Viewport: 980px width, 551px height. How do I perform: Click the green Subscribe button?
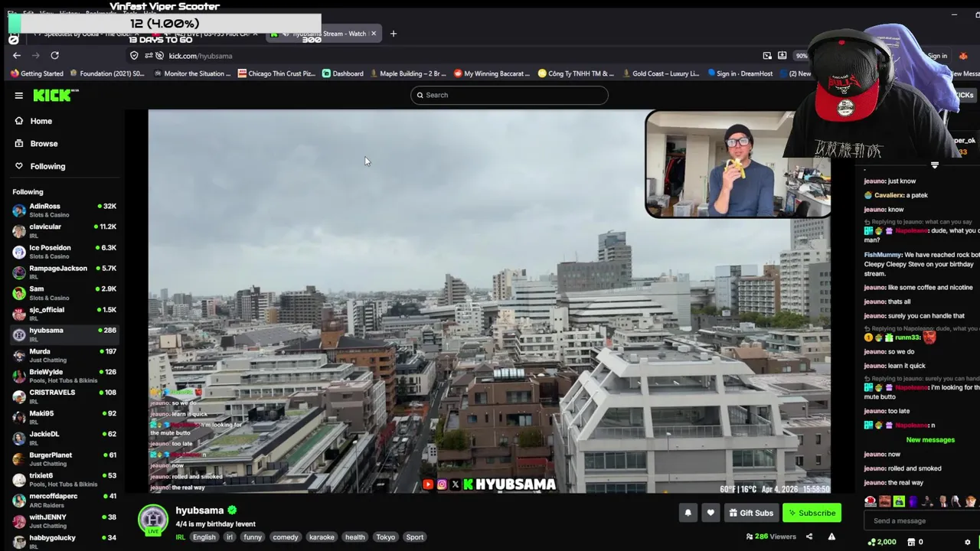click(812, 513)
